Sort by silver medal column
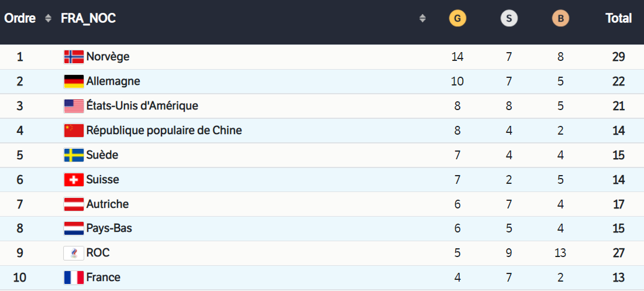This screenshot has width=644, height=291. pyautogui.click(x=509, y=19)
